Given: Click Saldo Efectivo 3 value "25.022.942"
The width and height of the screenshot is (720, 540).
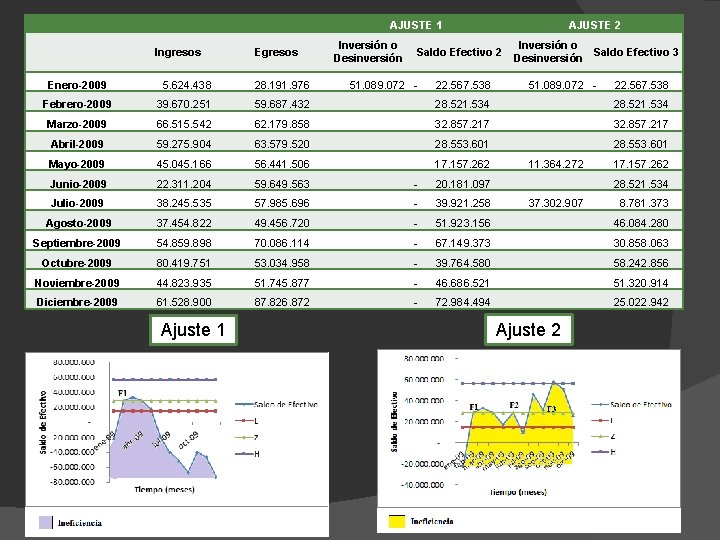Looking at the screenshot, I should pos(641,302).
